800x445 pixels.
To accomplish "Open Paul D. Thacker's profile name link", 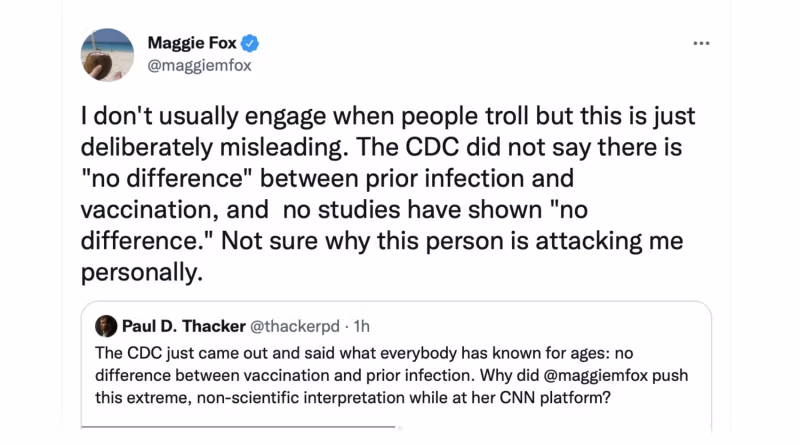I will click(182, 327).
